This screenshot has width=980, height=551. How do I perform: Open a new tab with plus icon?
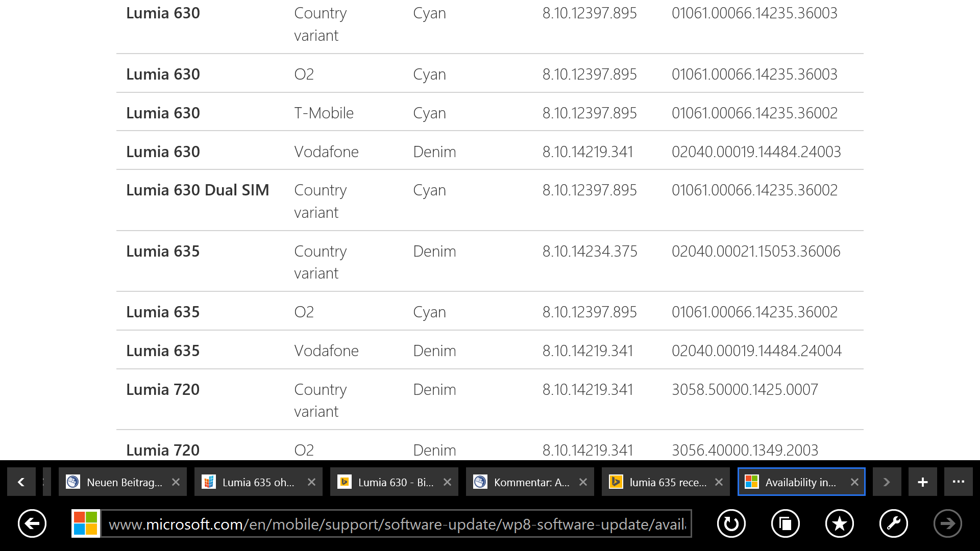[x=922, y=482]
